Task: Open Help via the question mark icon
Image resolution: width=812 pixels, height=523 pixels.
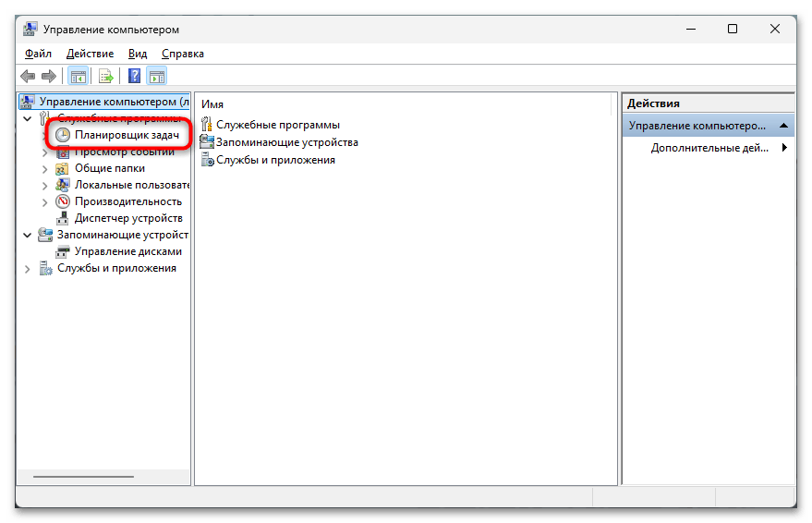Action: pos(134,76)
